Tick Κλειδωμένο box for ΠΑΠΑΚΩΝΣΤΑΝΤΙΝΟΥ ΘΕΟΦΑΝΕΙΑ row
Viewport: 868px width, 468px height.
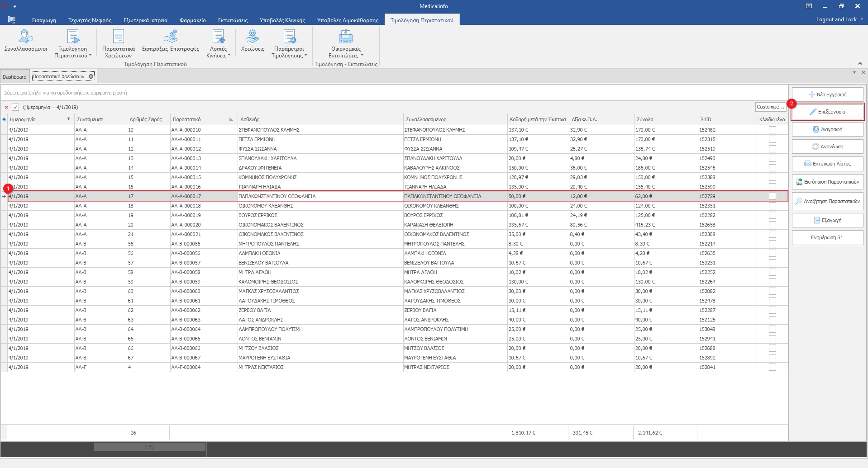772,196
